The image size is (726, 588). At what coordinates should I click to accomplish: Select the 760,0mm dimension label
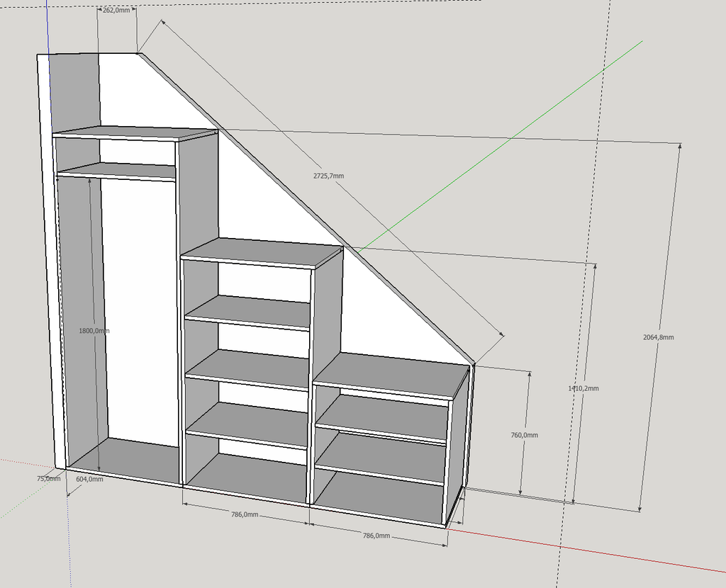click(x=524, y=435)
